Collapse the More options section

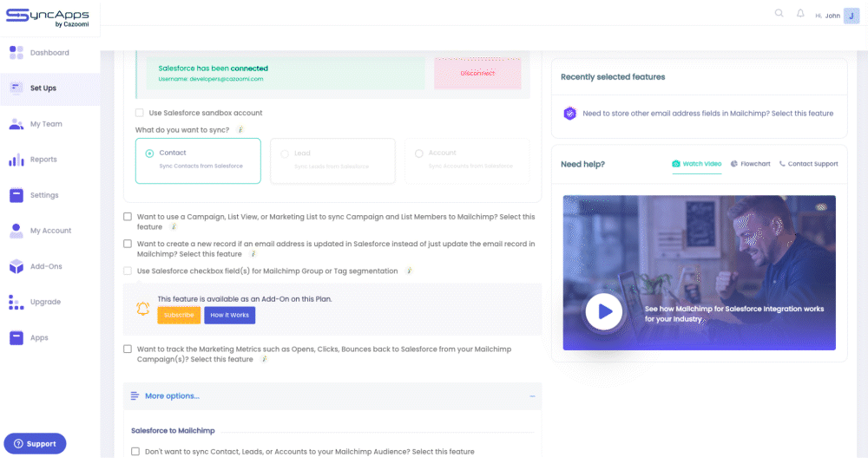[532, 396]
